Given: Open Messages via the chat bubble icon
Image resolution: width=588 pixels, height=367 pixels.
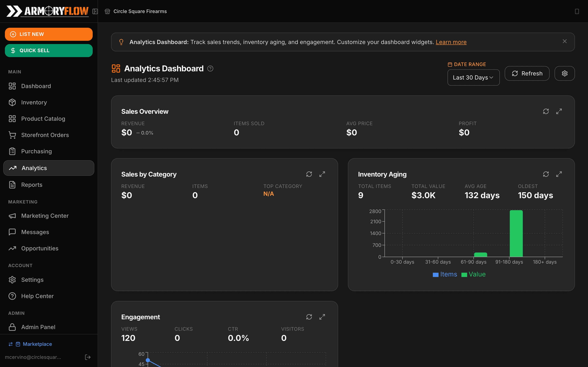Looking at the screenshot, I should pyautogui.click(x=12, y=232).
